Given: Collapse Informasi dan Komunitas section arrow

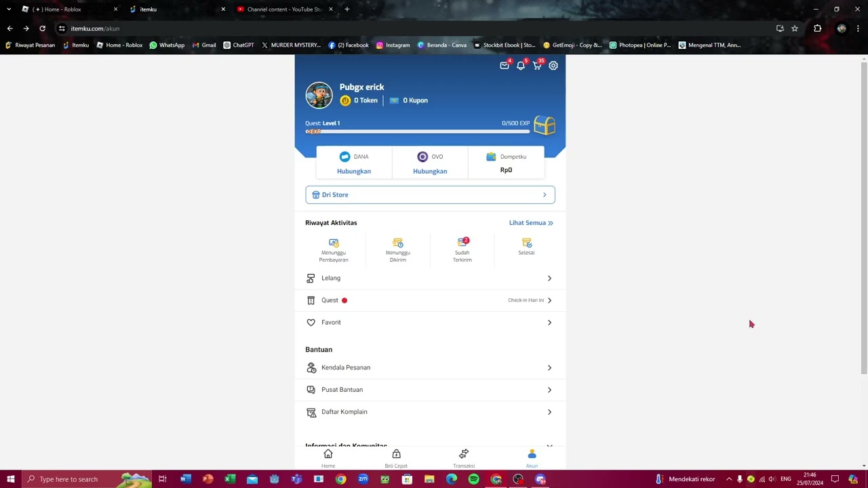Looking at the screenshot, I should point(549,445).
